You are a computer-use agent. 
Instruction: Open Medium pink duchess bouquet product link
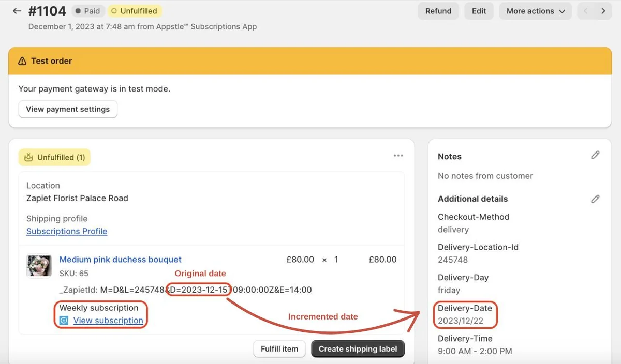tap(121, 260)
